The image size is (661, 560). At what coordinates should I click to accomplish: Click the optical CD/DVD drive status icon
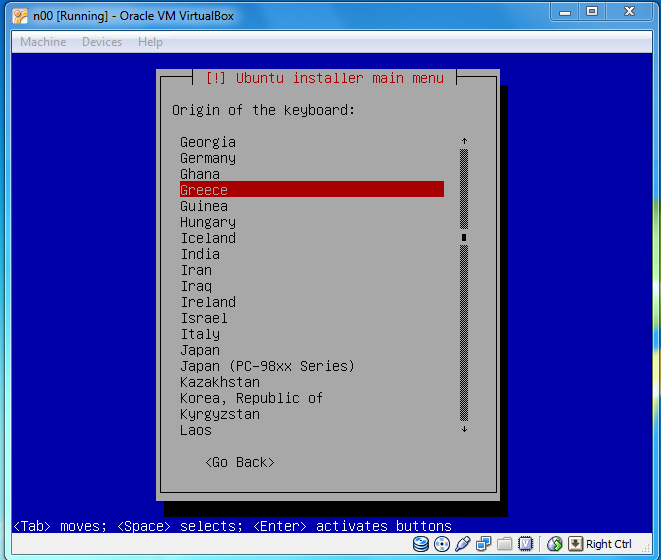(441, 544)
